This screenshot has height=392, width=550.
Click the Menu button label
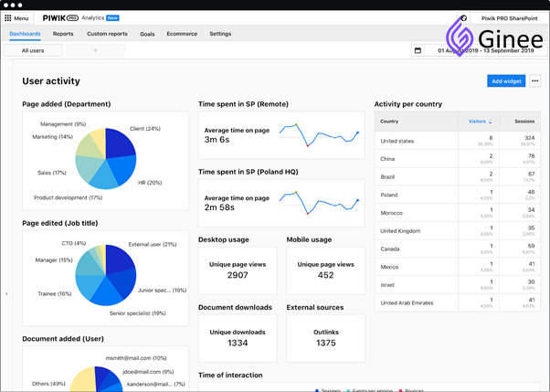[21, 18]
